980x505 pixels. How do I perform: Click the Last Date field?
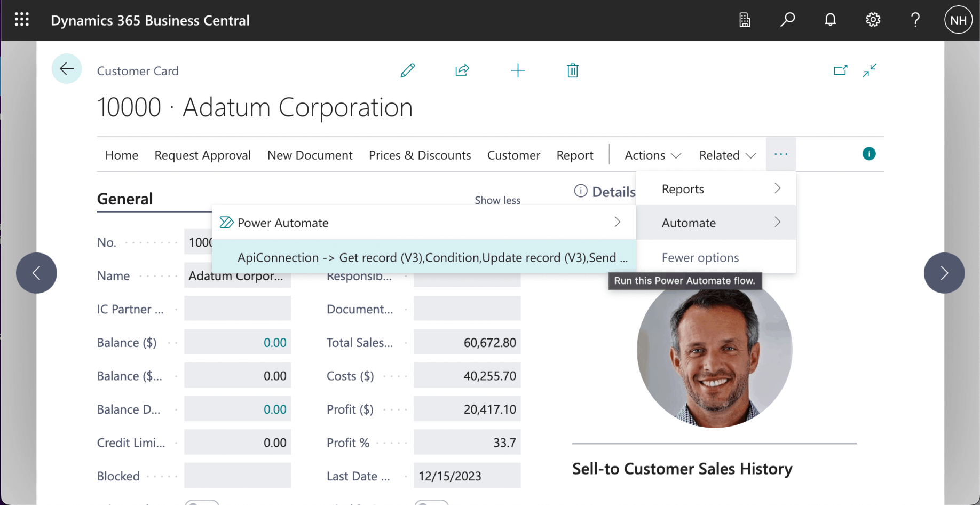point(467,476)
